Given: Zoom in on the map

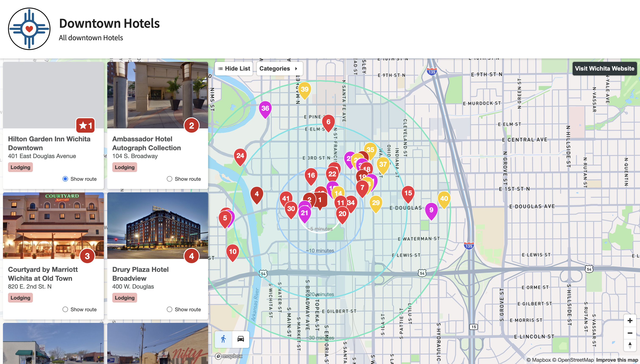Looking at the screenshot, I should click(x=630, y=321).
